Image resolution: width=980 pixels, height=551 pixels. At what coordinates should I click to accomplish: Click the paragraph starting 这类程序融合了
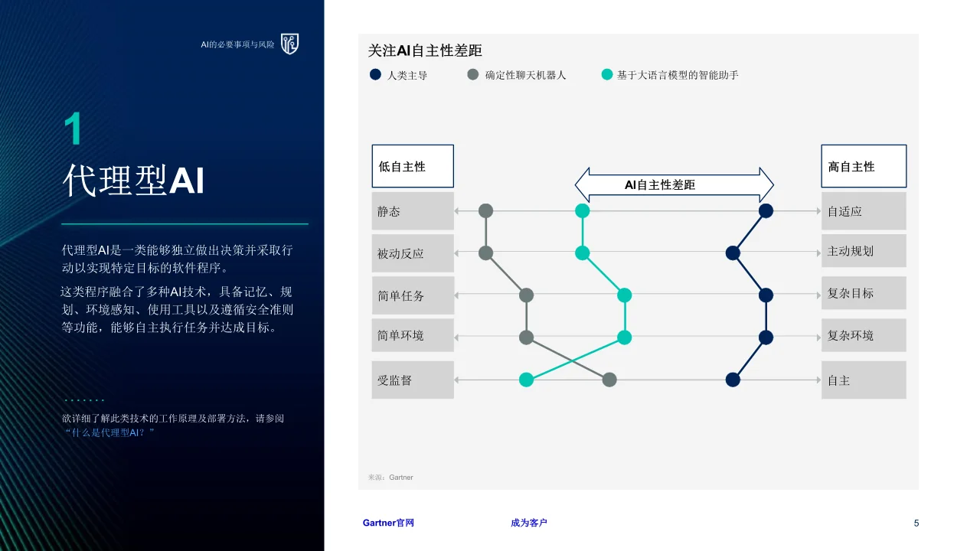[177, 310]
